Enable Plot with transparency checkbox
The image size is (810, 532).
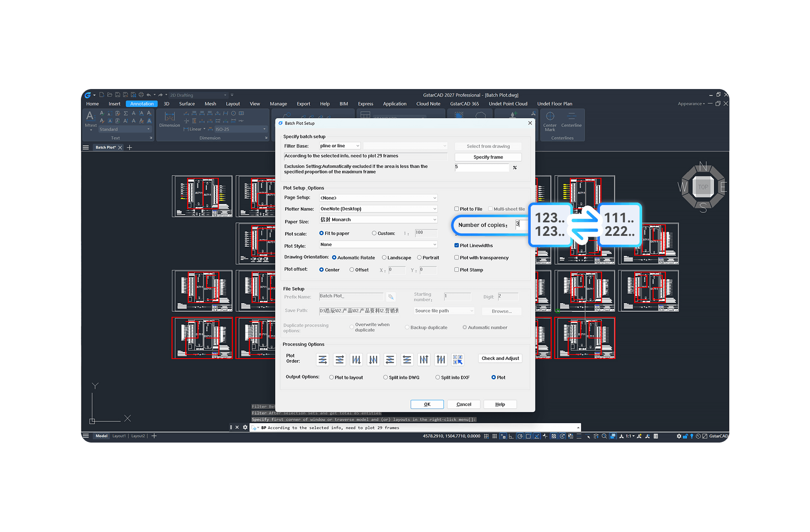[456, 257]
